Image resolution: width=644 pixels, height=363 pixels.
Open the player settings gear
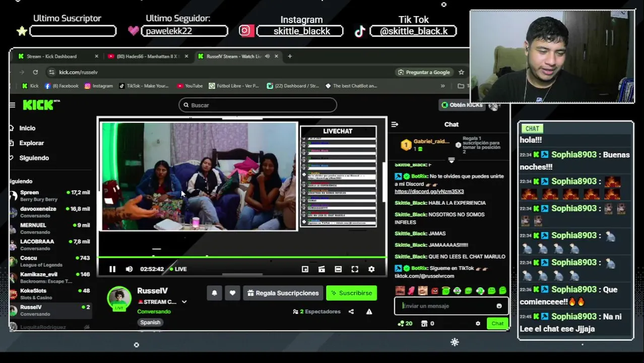[x=371, y=269]
